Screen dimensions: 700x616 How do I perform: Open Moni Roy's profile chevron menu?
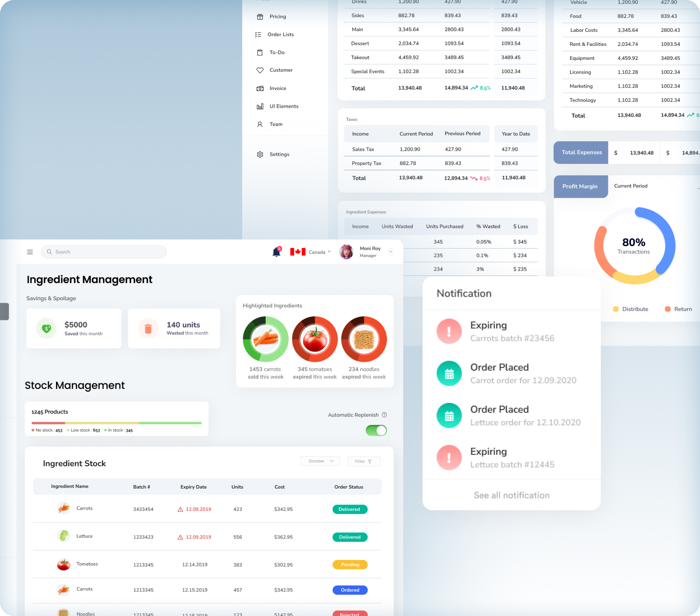391,252
